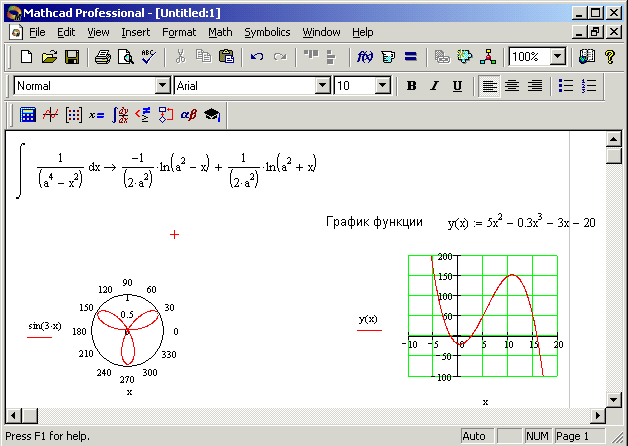
Task: Open the Calculator toolbar palette
Action: click(x=28, y=115)
